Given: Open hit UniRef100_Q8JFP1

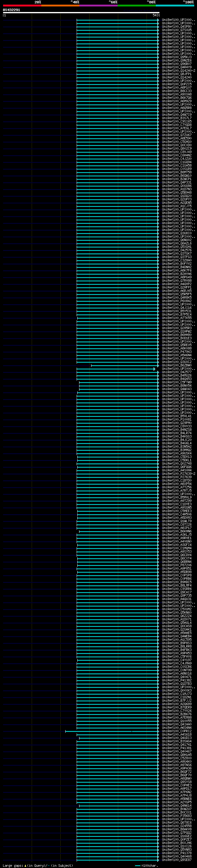Looking at the screenshot, I should (x=177, y=74).
